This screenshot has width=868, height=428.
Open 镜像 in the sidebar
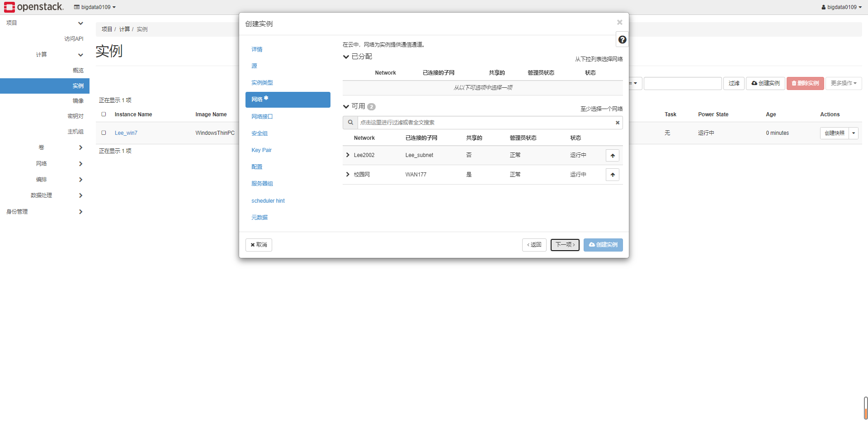coord(78,101)
